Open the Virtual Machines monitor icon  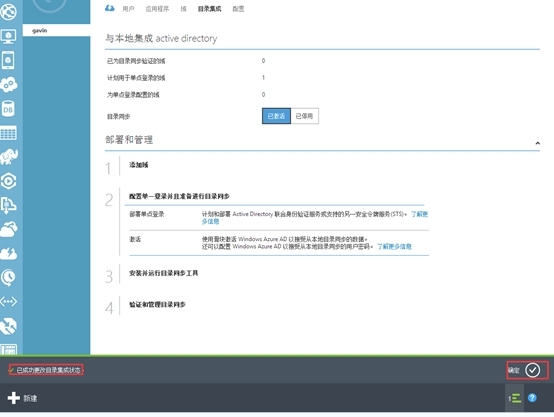8,36
